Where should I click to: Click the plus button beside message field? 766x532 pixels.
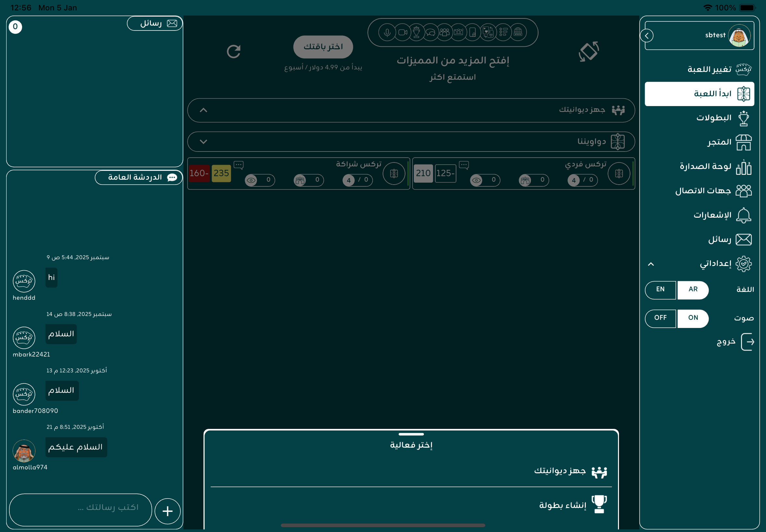click(x=167, y=511)
